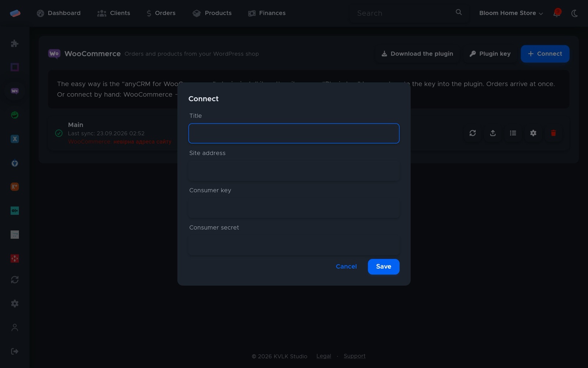Open the list icon for Main connection

tap(513, 133)
